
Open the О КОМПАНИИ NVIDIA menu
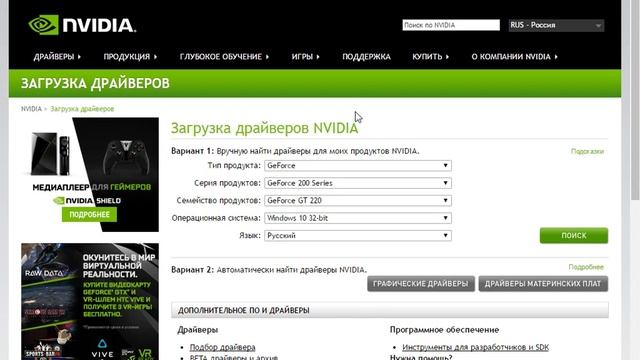coord(514,57)
